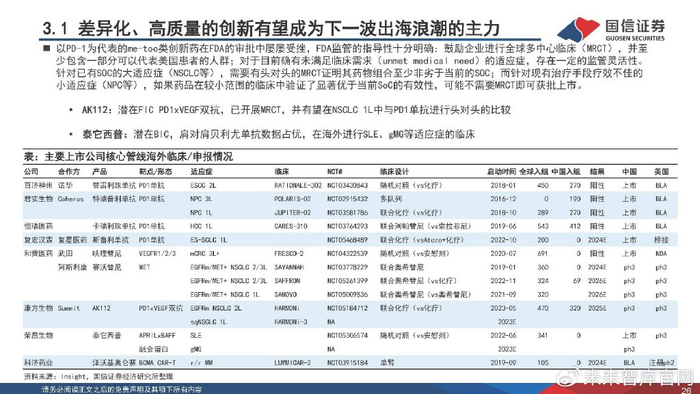The image size is (700, 394).
Task: Select company cell 君实生物
Action: (x=38, y=199)
